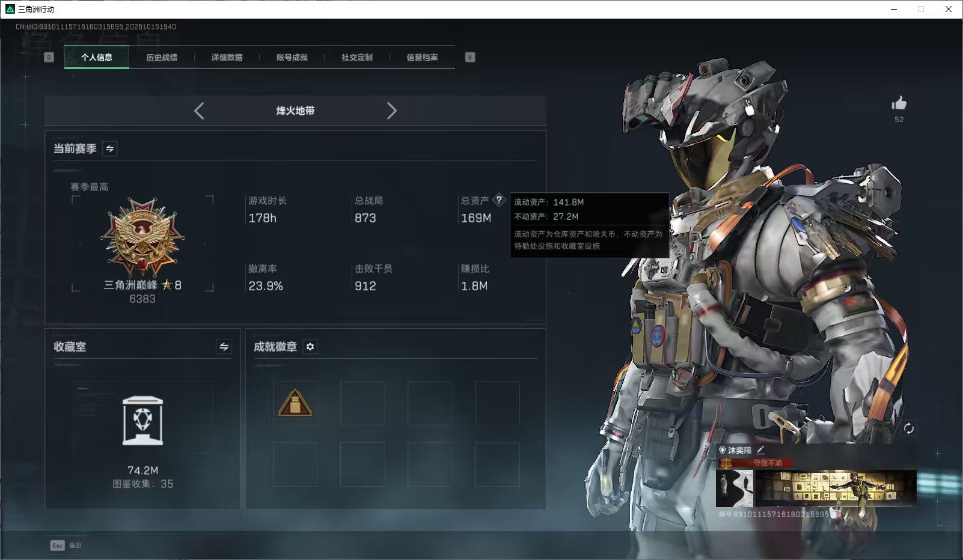Select the empty badge slot beside gold triangle
The height and width of the screenshot is (560, 963).
click(362, 403)
